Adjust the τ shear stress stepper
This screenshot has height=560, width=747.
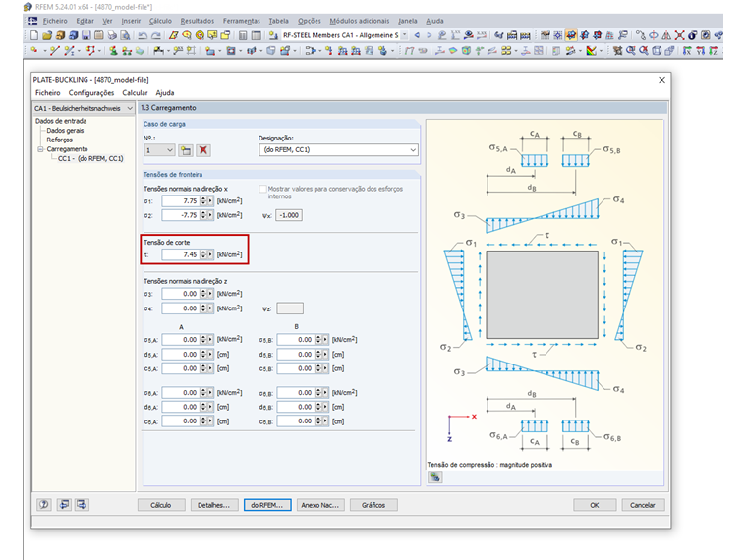[x=203, y=254]
